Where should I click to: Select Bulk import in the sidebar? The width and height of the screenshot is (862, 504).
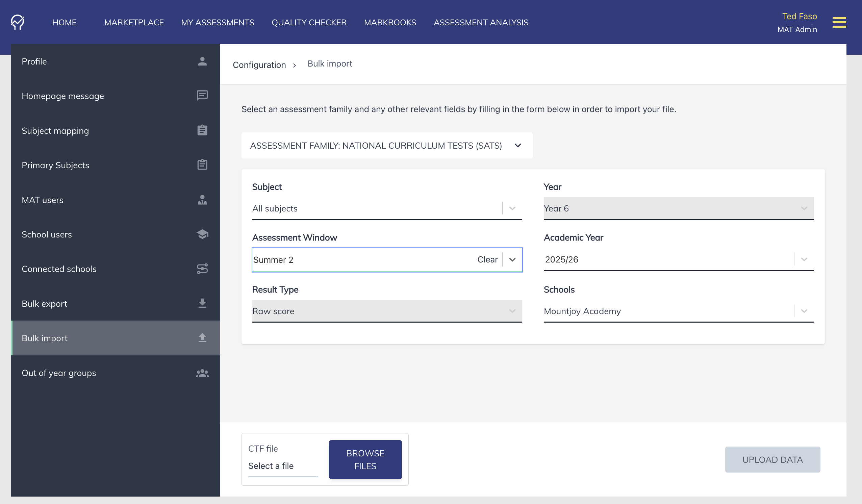click(115, 338)
